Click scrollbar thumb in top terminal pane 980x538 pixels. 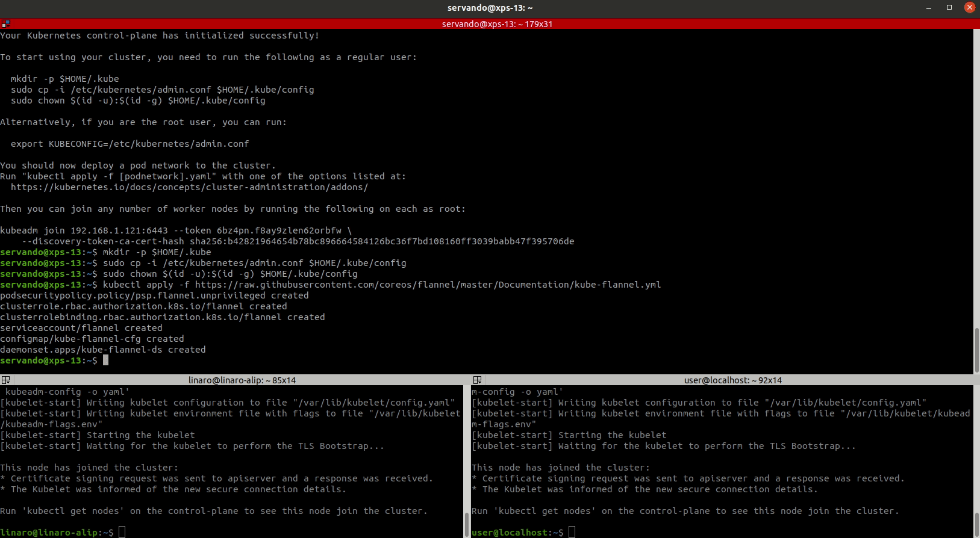976,350
